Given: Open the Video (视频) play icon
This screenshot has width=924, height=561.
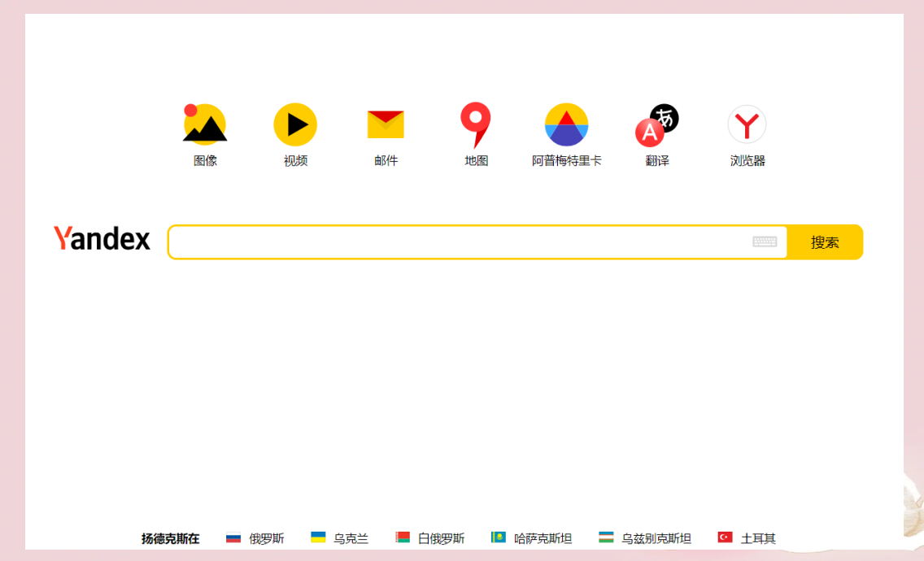Looking at the screenshot, I should pos(295,124).
